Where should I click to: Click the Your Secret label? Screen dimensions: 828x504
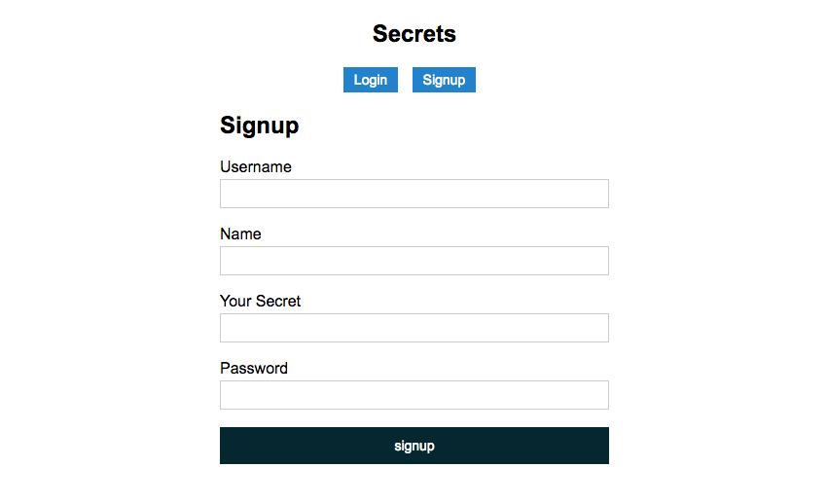click(x=260, y=301)
